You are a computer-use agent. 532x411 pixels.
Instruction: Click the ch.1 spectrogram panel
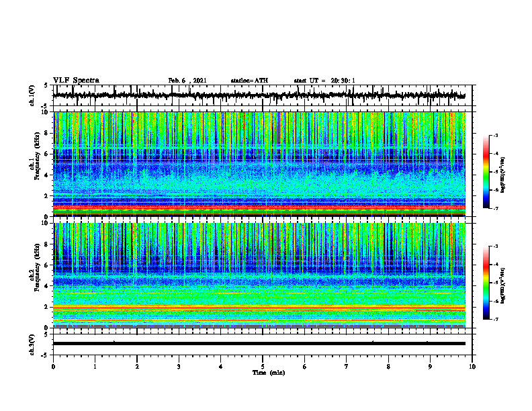point(259,164)
